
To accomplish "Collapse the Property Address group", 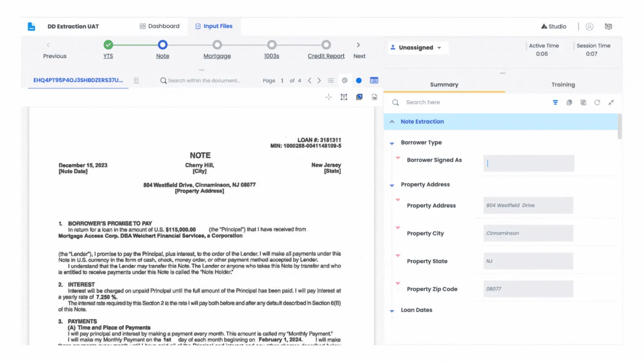I will 392,185.
